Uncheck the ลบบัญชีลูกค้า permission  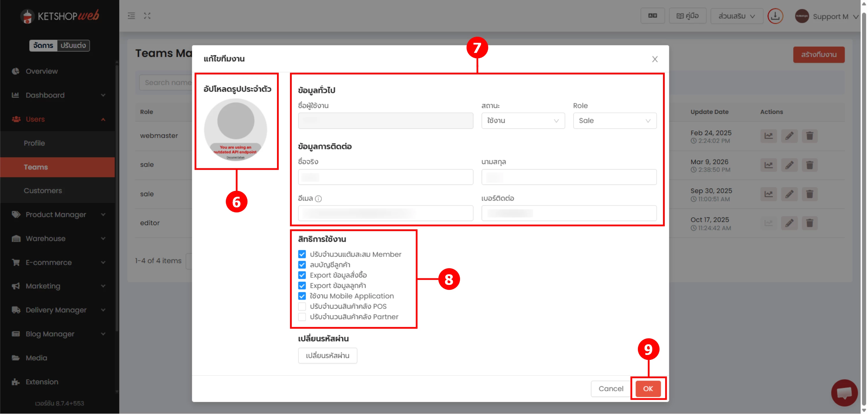[x=302, y=265]
